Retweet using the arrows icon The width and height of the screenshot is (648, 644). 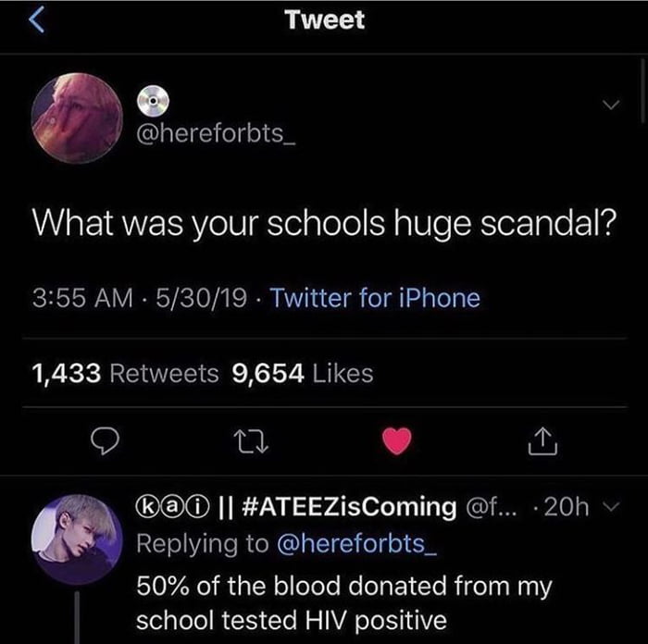251,441
